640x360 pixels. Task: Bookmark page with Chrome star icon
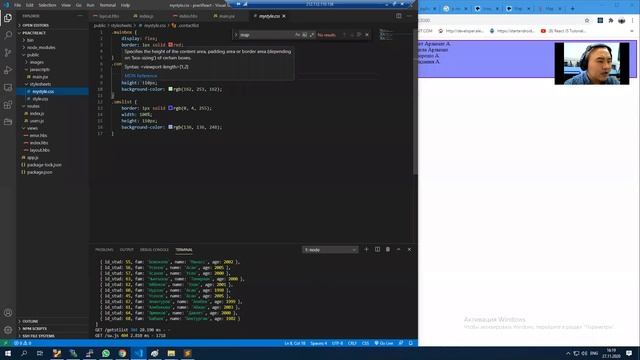click(x=587, y=20)
